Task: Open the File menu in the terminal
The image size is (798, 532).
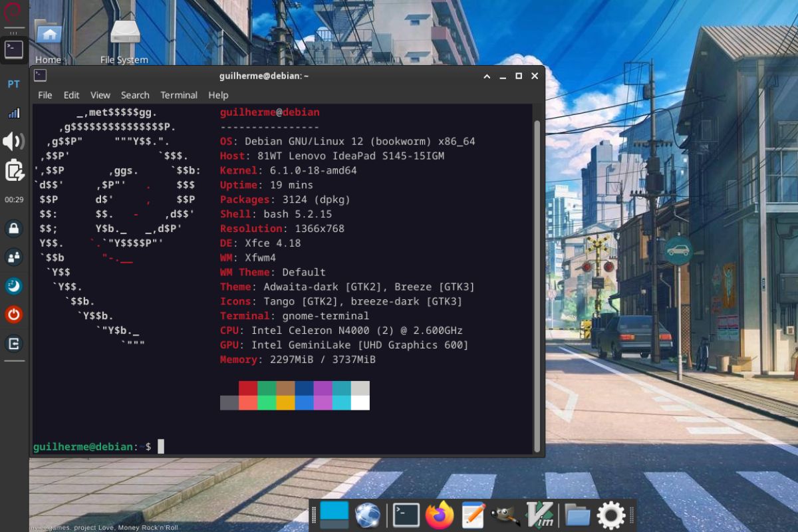Action: click(45, 95)
